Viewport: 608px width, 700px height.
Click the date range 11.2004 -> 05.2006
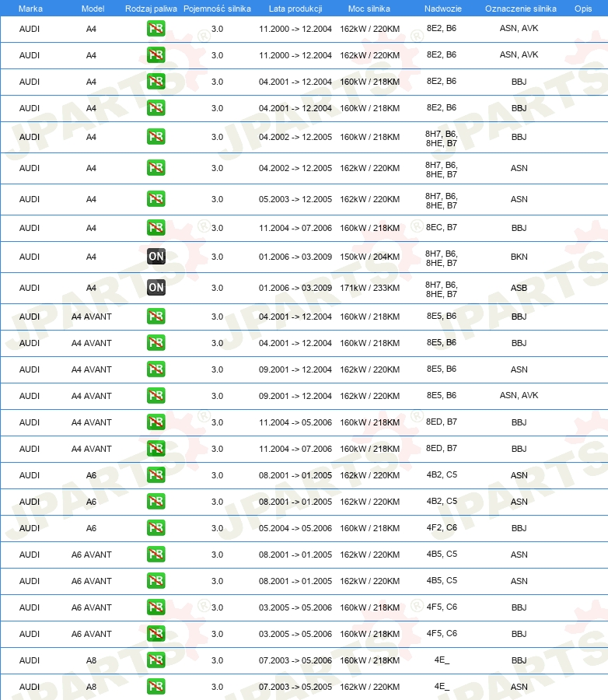click(295, 422)
